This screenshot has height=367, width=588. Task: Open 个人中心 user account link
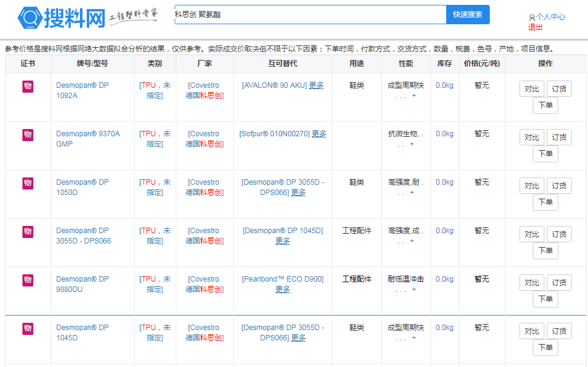tap(550, 17)
